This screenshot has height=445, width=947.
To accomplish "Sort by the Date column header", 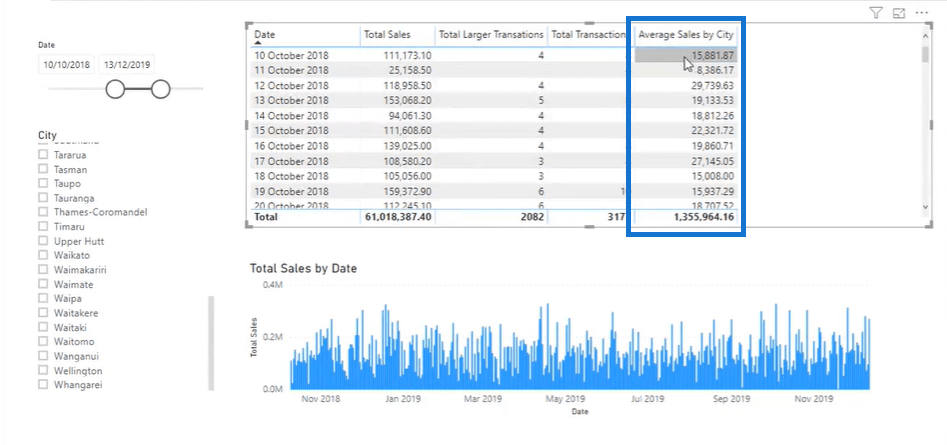I will pyautogui.click(x=265, y=35).
